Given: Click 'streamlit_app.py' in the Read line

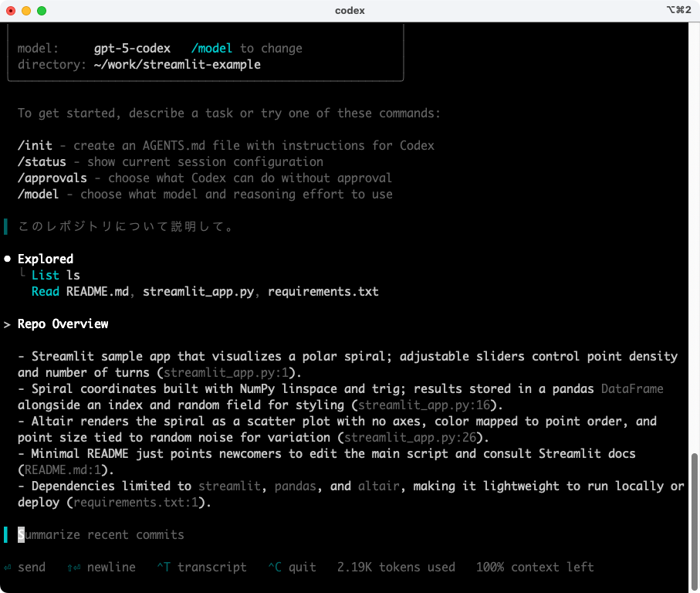Looking at the screenshot, I should point(198,292).
